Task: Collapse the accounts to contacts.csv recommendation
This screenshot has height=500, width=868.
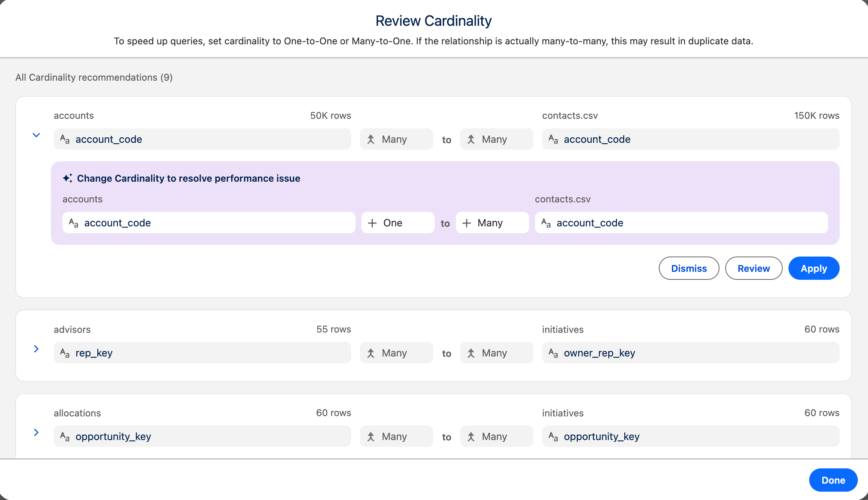Action: pyautogui.click(x=36, y=135)
